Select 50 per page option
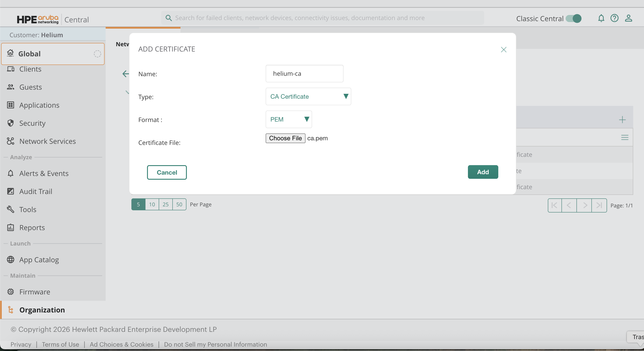The height and width of the screenshot is (351, 644). pos(179,204)
